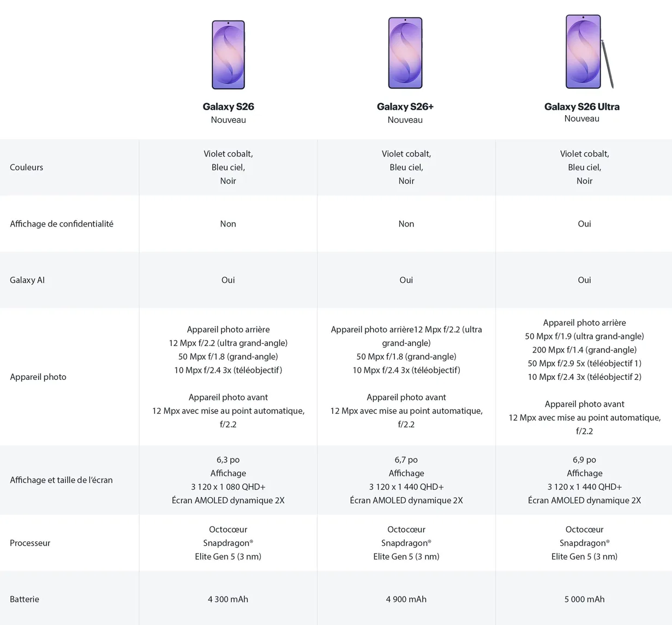Click the Galaxy S26 Ultra phone image

583,52
